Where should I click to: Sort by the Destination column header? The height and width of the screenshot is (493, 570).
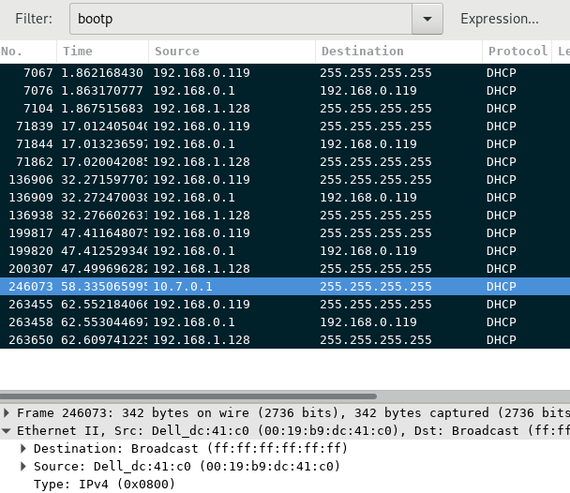pos(399,51)
